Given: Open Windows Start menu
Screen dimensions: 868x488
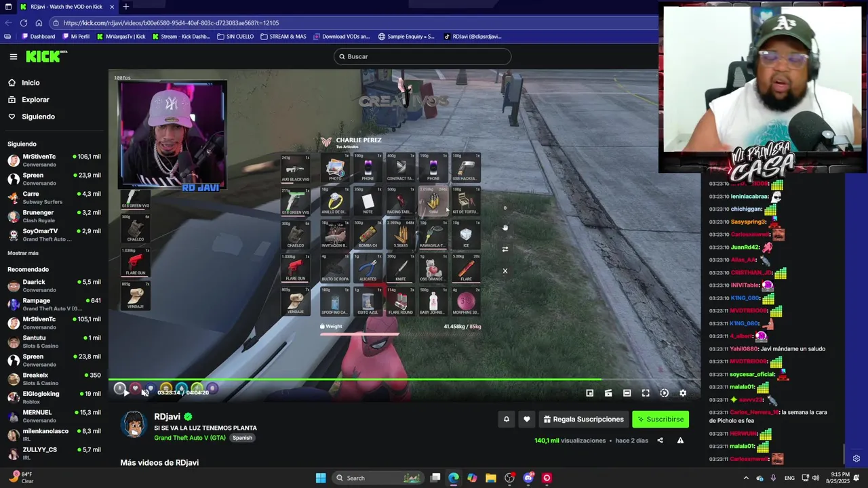Looking at the screenshot, I should point(321,478).
